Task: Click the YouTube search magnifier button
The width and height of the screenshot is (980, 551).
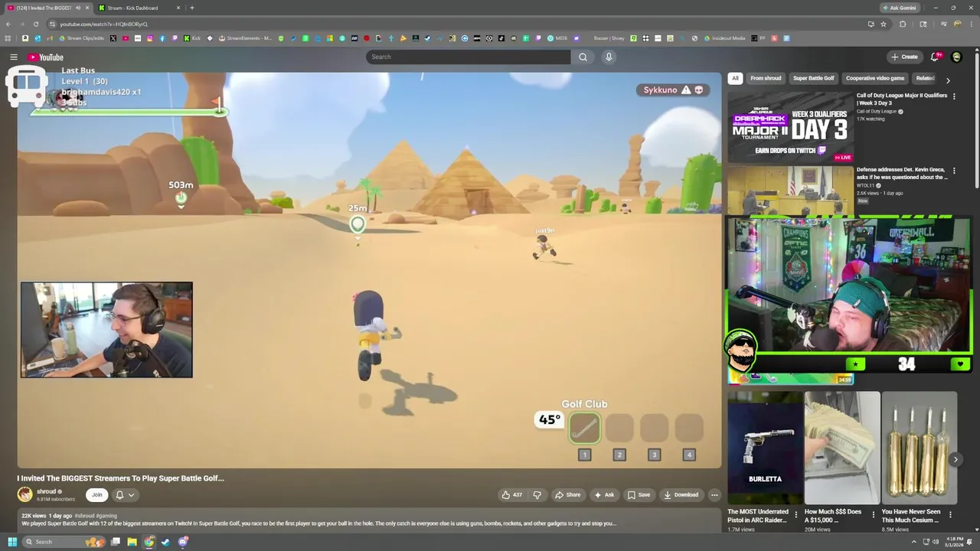Action: 583,57
